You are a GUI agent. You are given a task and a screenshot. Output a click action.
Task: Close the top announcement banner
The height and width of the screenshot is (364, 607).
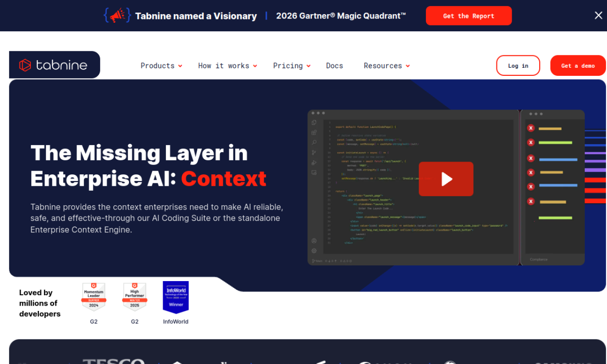click(x=598, y=16)
